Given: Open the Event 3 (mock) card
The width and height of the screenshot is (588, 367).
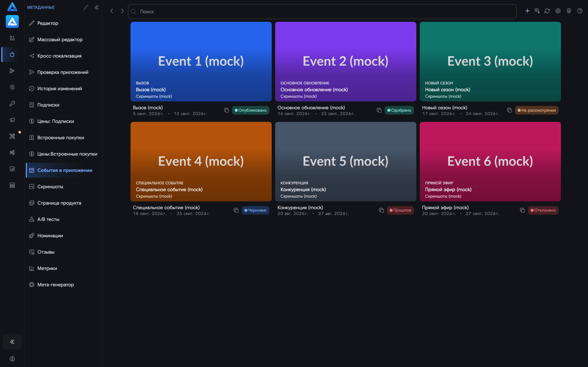Looking at the screenshot, I should [490, 62].
